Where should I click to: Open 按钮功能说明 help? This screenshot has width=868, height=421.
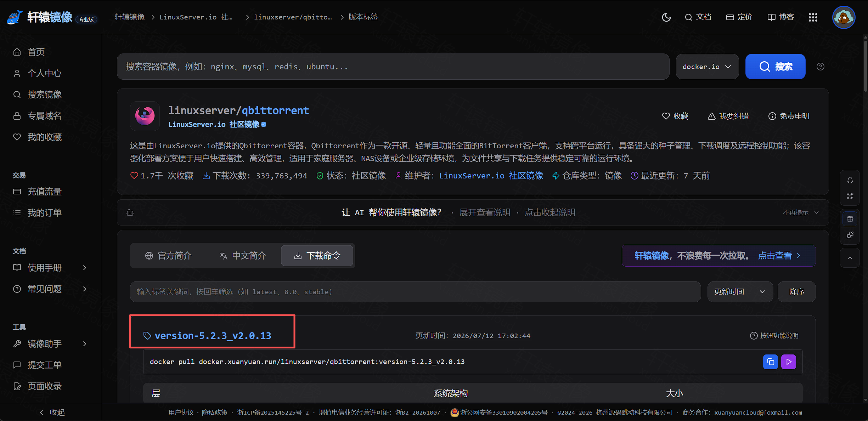[774, 336]
